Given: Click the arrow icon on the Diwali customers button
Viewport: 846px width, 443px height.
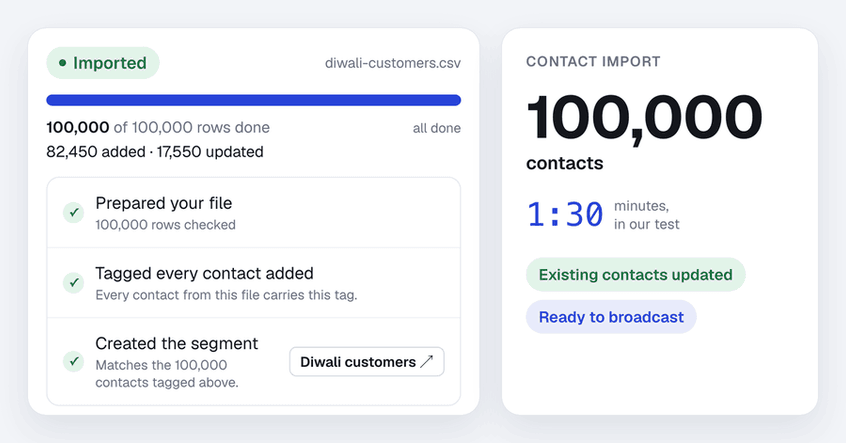Looking at the screenshot, I should pyautogui.click(x=427, y=362).
